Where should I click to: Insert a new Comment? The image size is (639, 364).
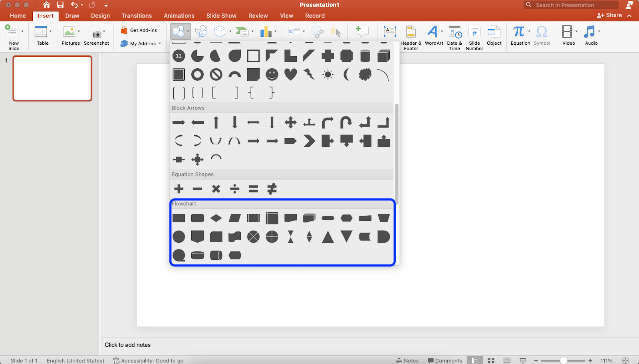tap(362, 32)
